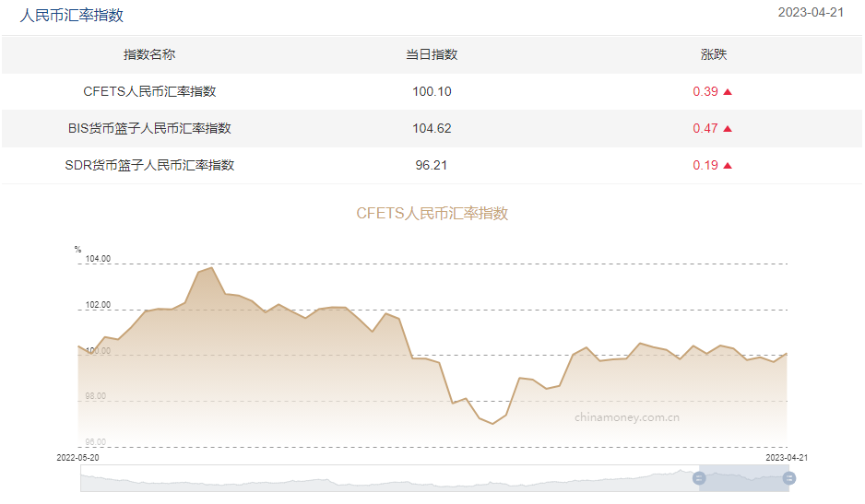Click the red up arrow for CFETS index
Viewport: 865px width, 504px height.
(728, 92)
